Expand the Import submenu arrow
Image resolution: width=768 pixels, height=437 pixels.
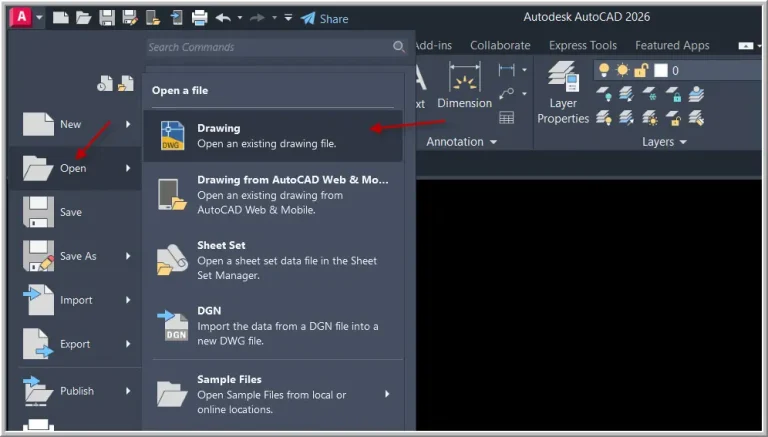[128, 300]
